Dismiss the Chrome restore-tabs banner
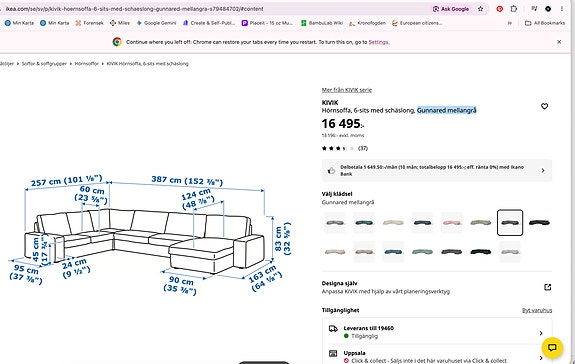575x364 pixels. click(559, 42)
